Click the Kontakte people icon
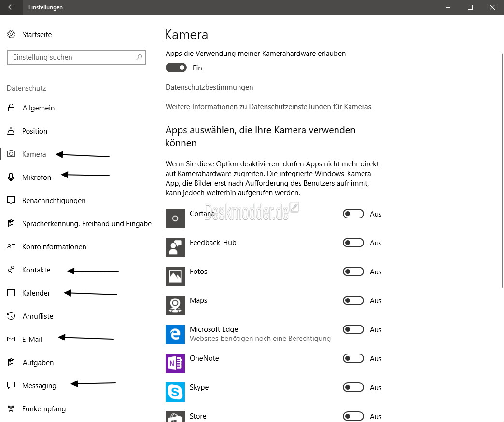 (11, 270)
